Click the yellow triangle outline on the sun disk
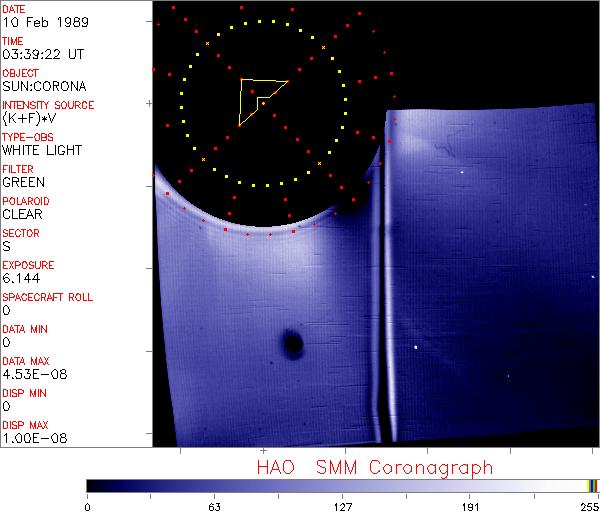 coord(242,102)
